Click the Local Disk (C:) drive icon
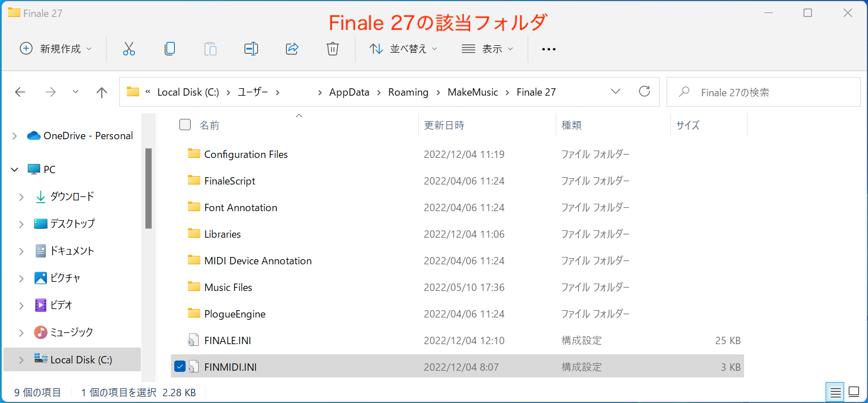The width and height of the screenshot is (868, 403). 41,359
